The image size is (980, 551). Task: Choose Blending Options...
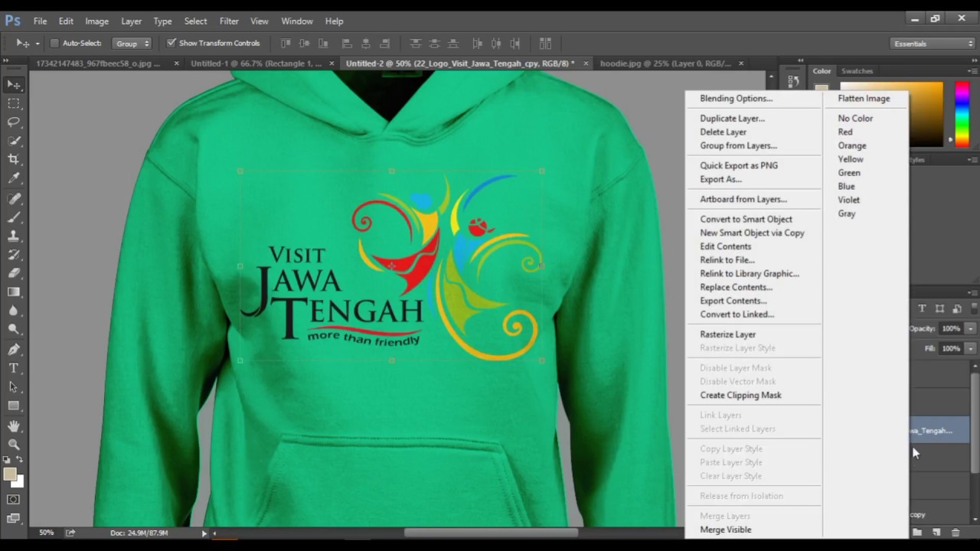(x=736, y=99)
